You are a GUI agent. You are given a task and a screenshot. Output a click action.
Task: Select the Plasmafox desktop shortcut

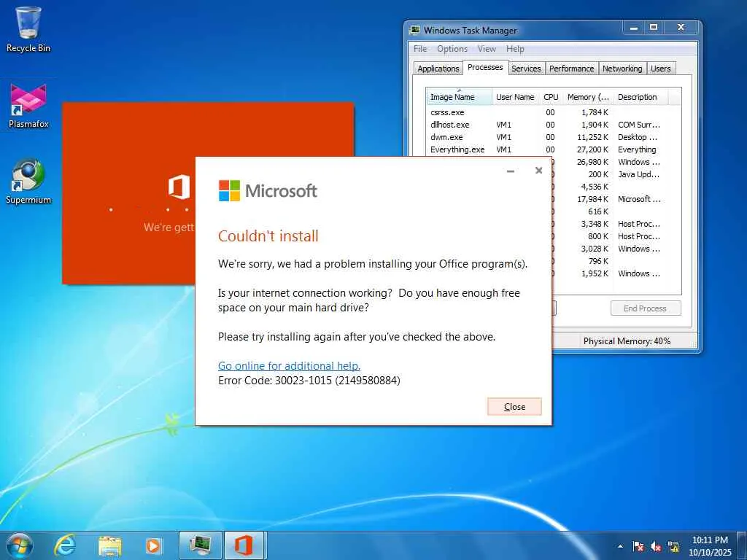point(28,106)
